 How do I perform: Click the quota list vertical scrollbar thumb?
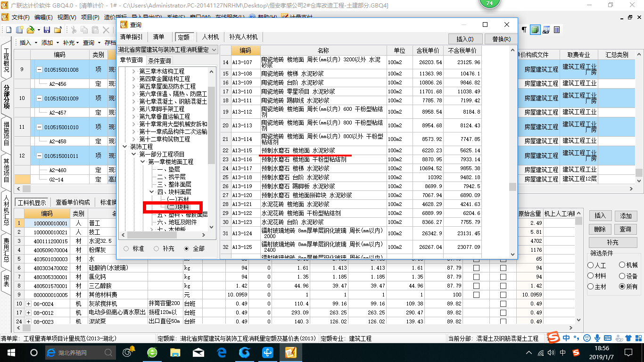(x=512, y=187)
